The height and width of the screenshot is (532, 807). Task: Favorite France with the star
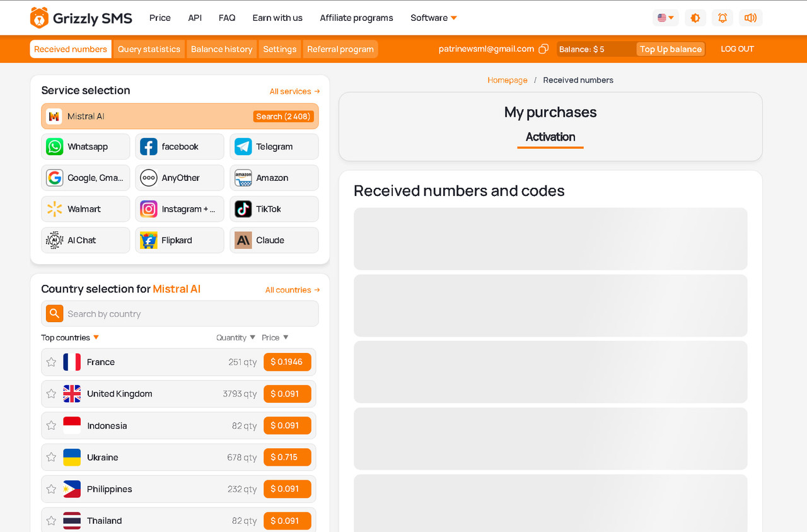pos(52,362)
